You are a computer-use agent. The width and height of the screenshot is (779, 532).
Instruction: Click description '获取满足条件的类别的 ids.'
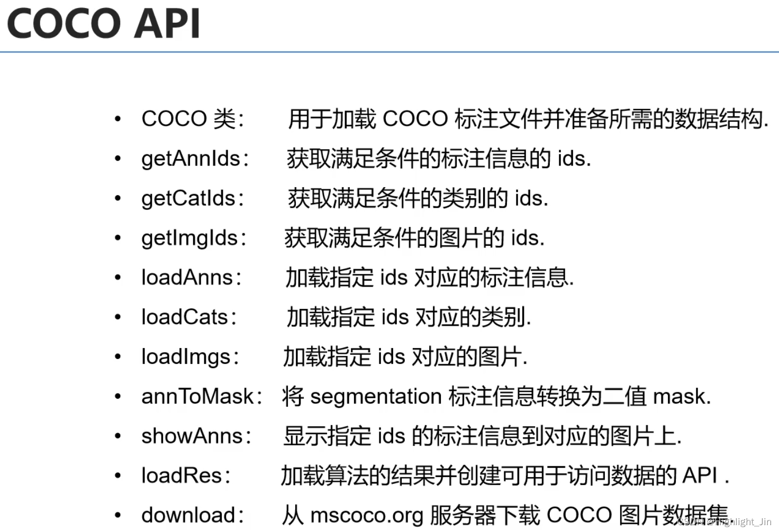point(418,198)
